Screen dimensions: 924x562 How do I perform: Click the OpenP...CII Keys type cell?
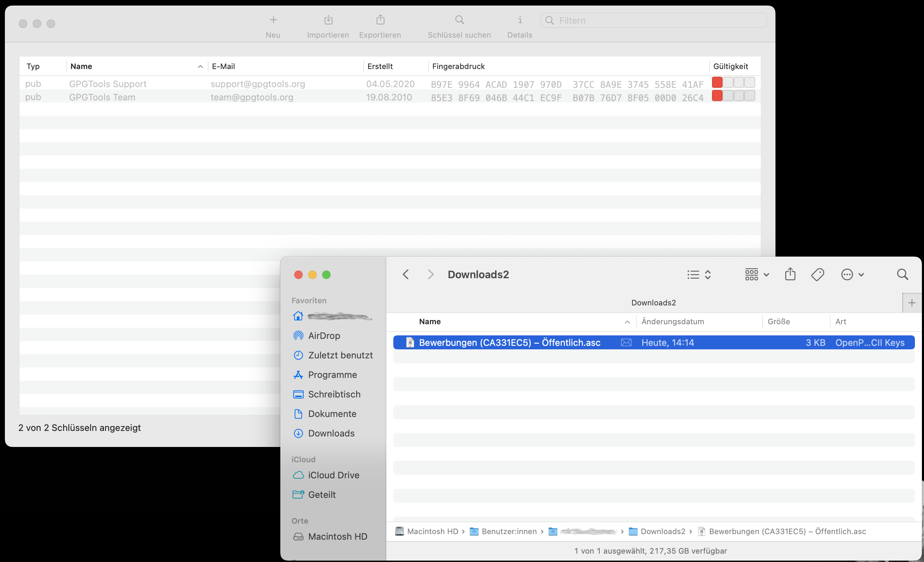870,343
